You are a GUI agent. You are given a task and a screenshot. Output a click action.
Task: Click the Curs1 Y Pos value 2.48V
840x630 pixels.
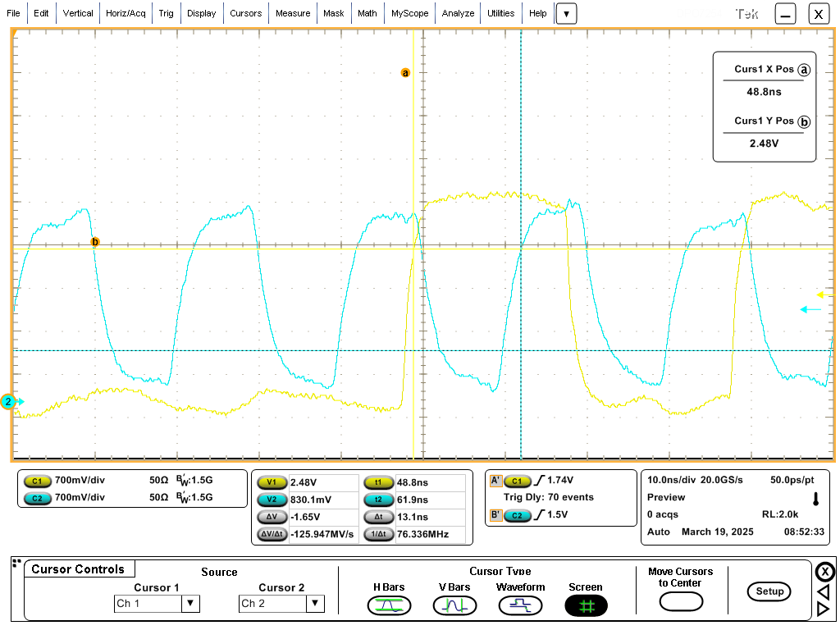764,144
